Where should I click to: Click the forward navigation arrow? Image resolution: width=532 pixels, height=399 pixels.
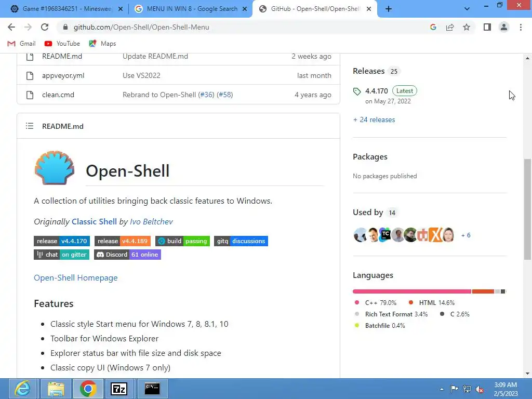coord(28,27)
